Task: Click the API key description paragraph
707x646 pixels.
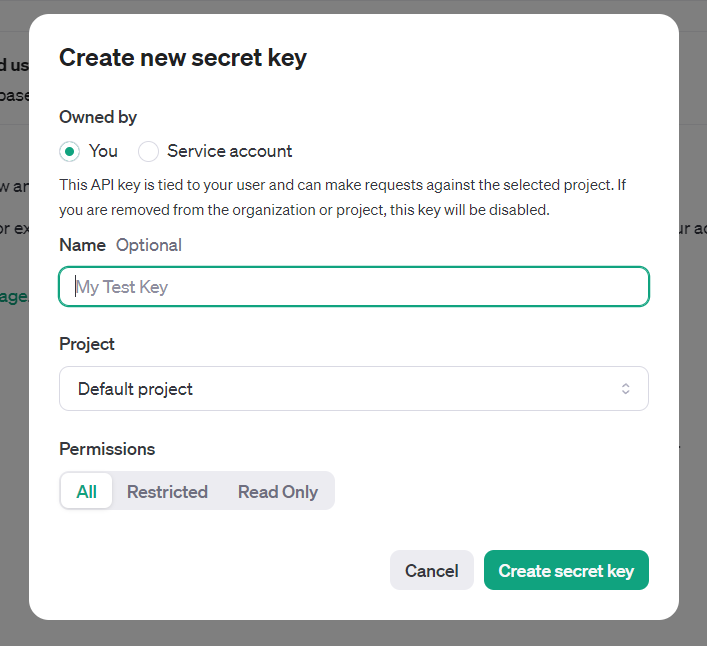Action: pos(342,197)
